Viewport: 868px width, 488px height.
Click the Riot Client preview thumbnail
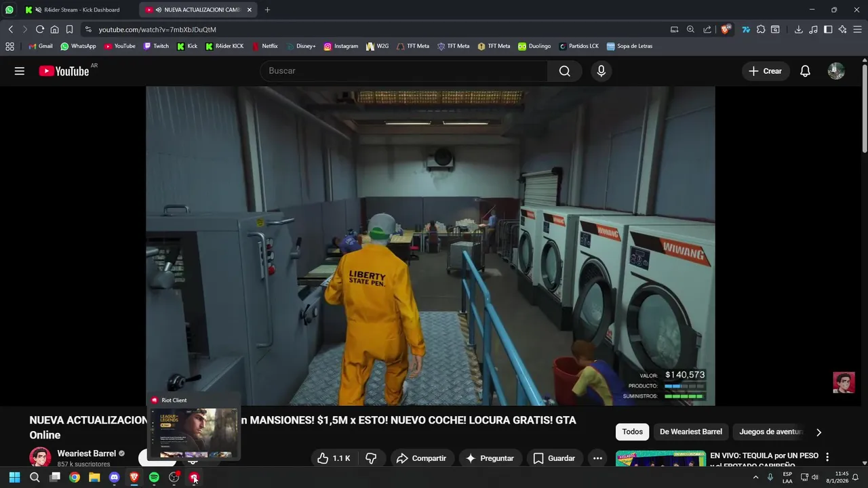tap(194, 433)
